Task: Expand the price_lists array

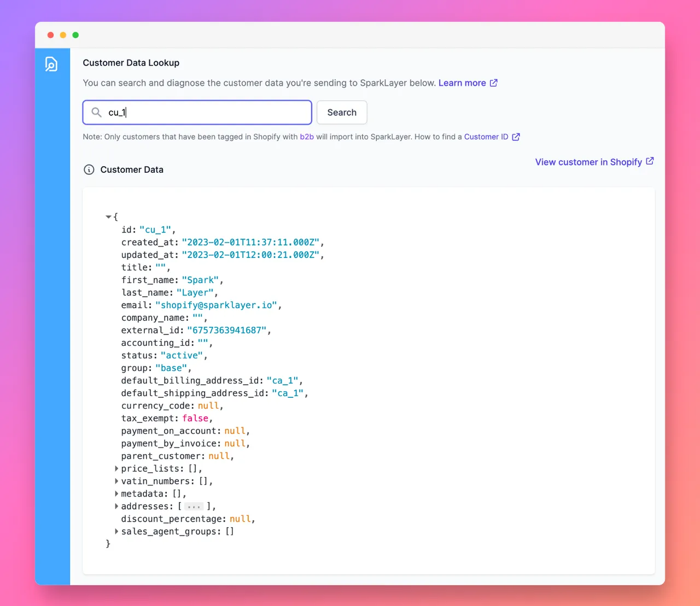Action: click(116, 468)
